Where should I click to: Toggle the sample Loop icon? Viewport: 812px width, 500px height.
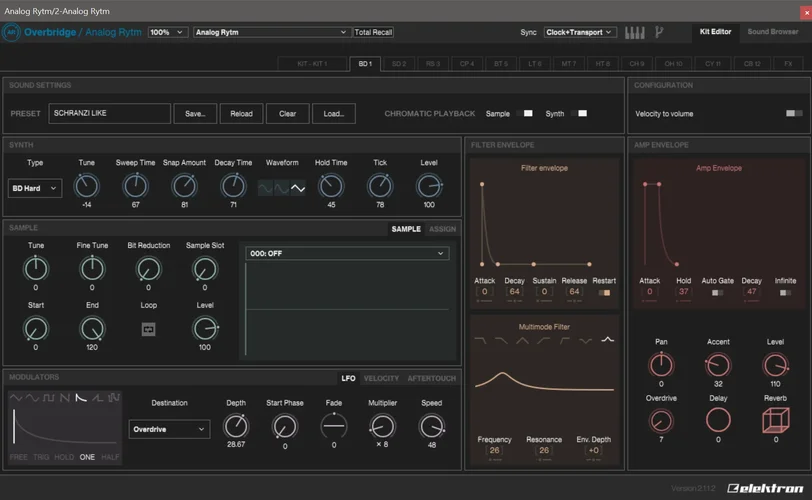pyautogui.click(x=148, y=328)
